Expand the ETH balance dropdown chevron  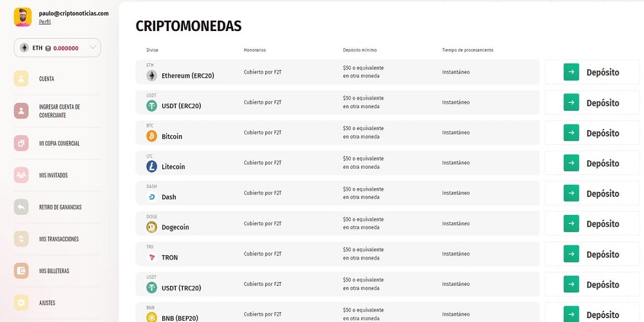pos(93,48)
